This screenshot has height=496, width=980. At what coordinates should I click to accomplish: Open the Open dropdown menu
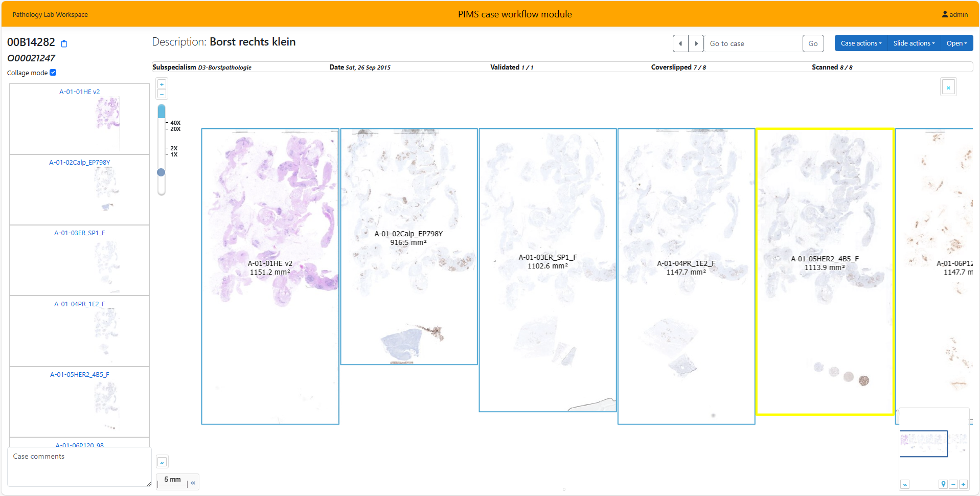coord(956,43)
